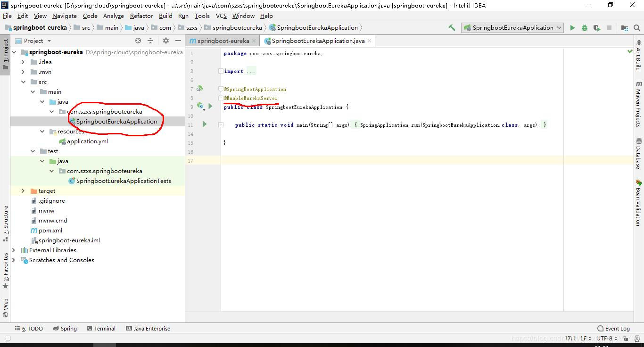The width and height of the screenshot is (644, 347).
Task: Open the Project view selector dropdown
Action: [x=33, y=41]
